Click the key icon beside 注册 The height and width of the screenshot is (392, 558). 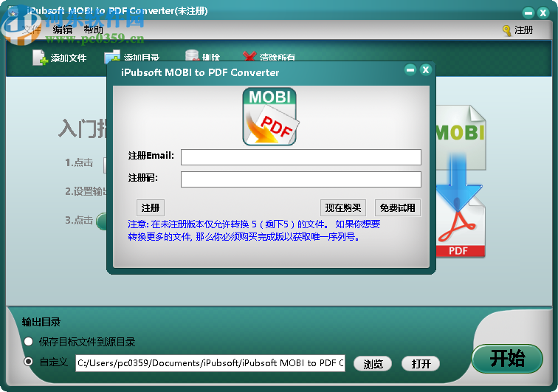(506, 30)
